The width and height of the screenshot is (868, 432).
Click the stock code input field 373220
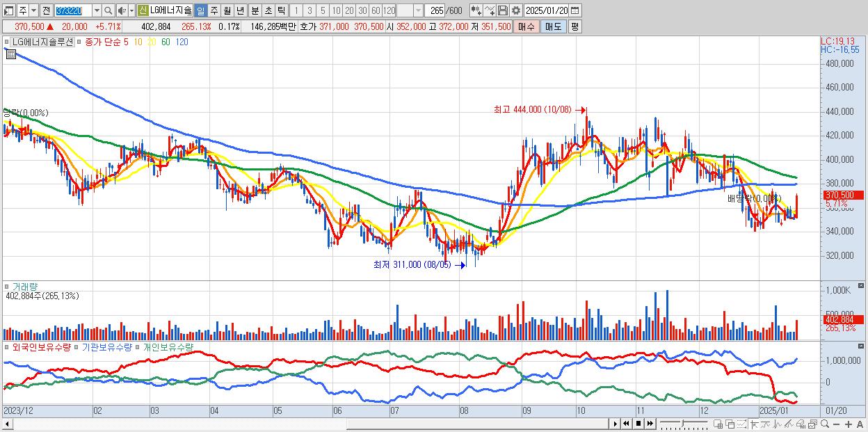click(73, 11)
